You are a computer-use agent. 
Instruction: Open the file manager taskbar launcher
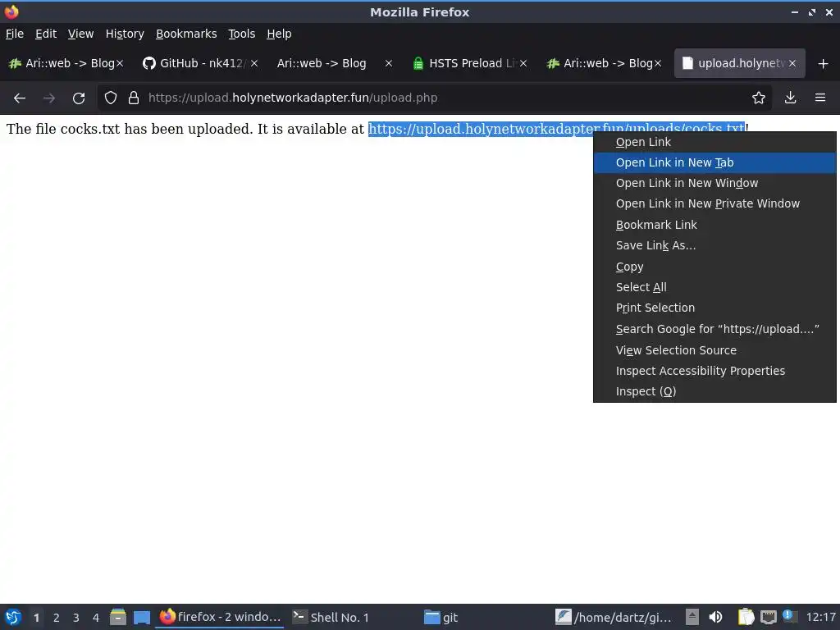(x=118, y=617)
